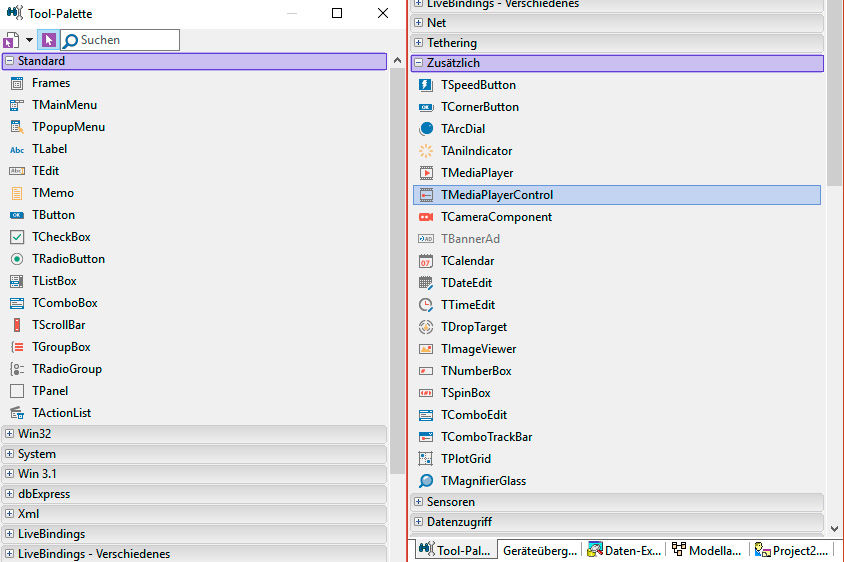This screenshot has height=562, width=844.
Task: Select the TDateEdit text
Action: coord(466,283)
